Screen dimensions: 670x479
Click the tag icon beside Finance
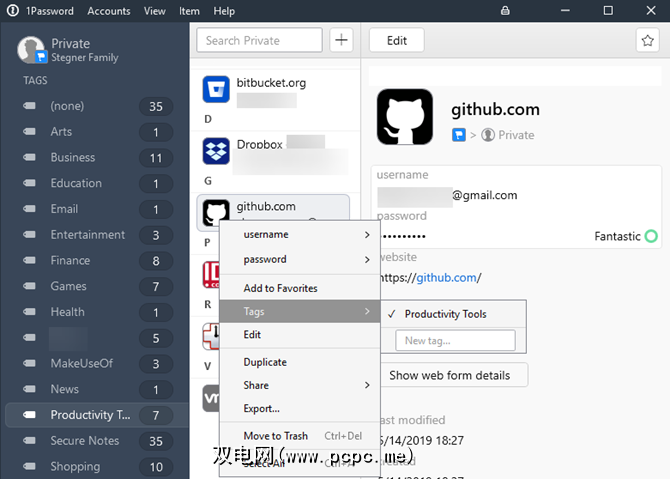coord(29,260)
